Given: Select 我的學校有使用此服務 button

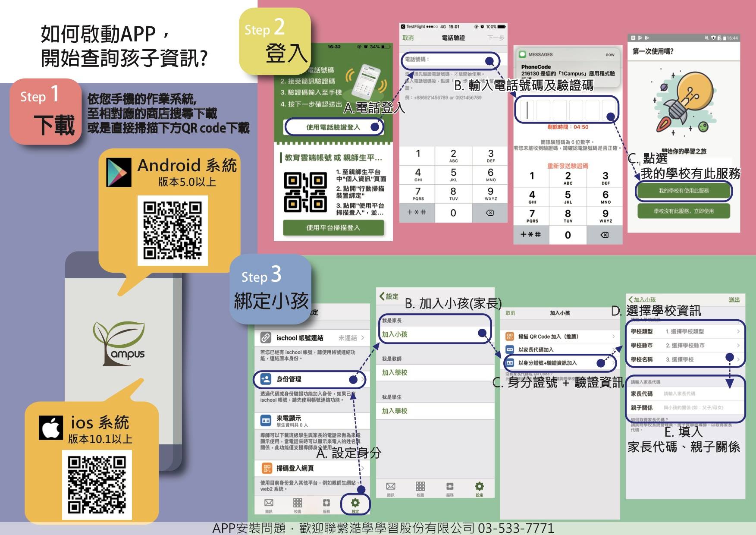Looking at the screenshot, I should pyautogui.click(x=684, y=191).
